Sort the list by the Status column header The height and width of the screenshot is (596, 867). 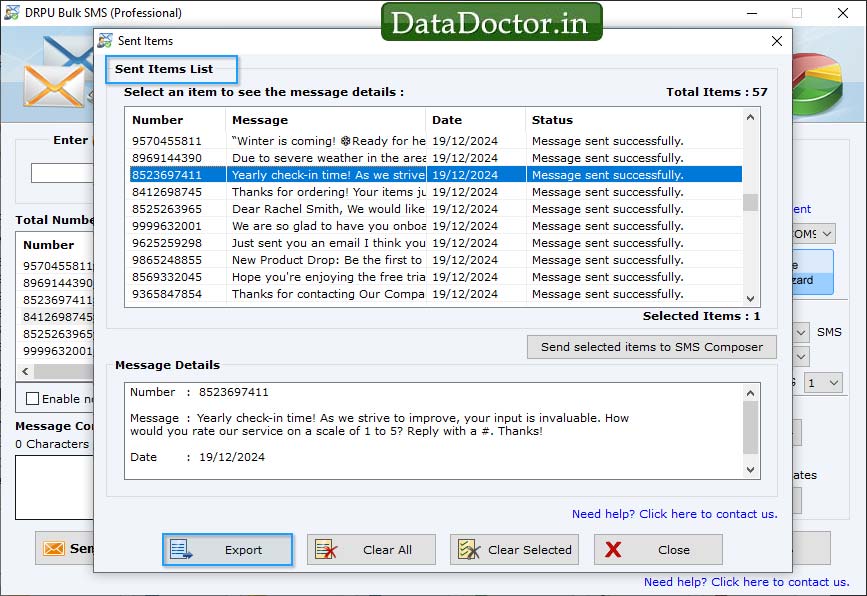[634, 120]
